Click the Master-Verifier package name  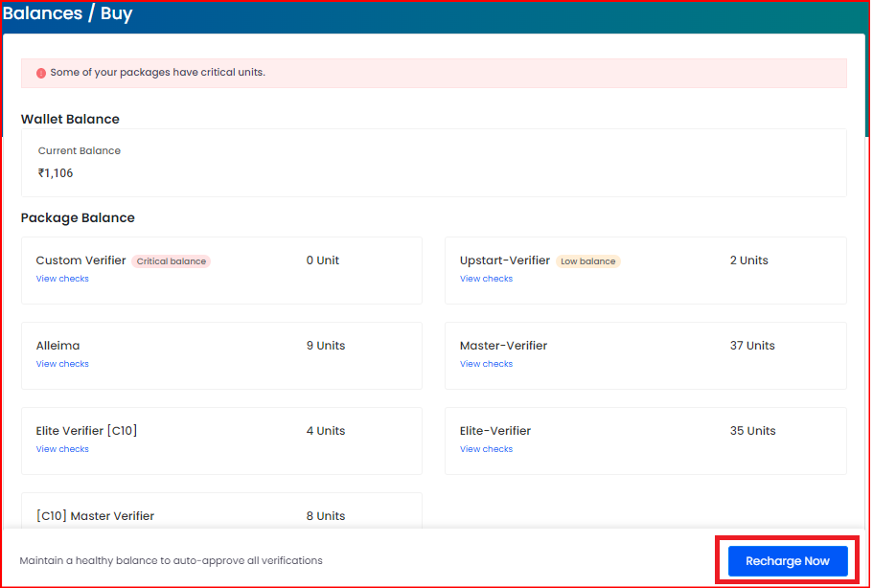tap(503, 346)
